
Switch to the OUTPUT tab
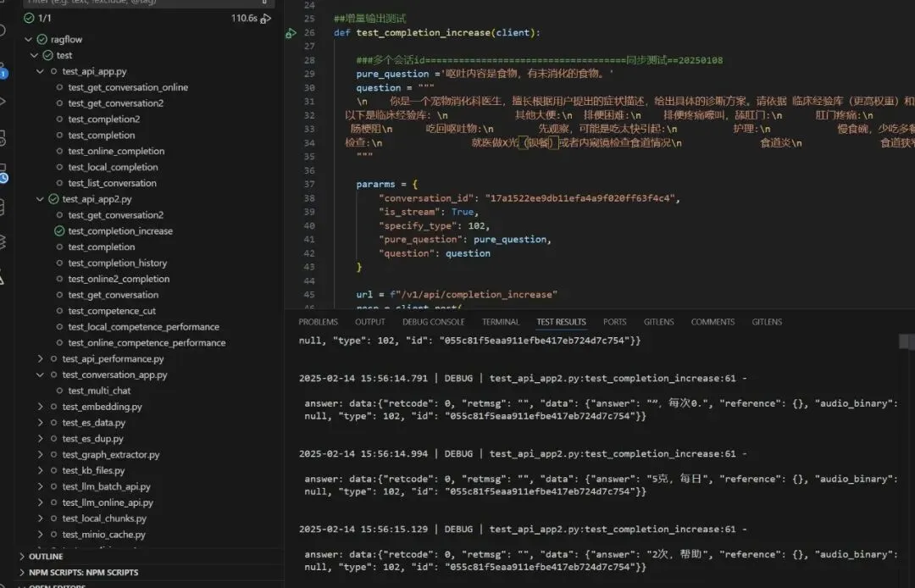pos(370,322)
